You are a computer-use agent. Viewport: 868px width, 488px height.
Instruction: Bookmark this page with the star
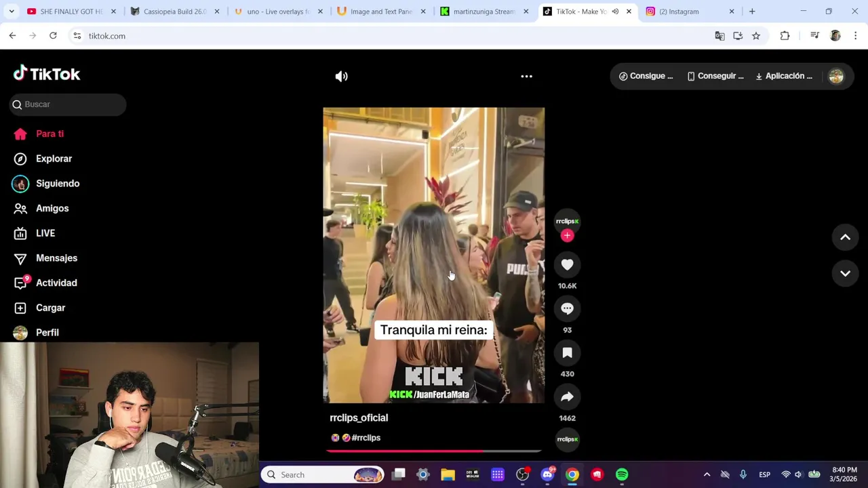756,36
